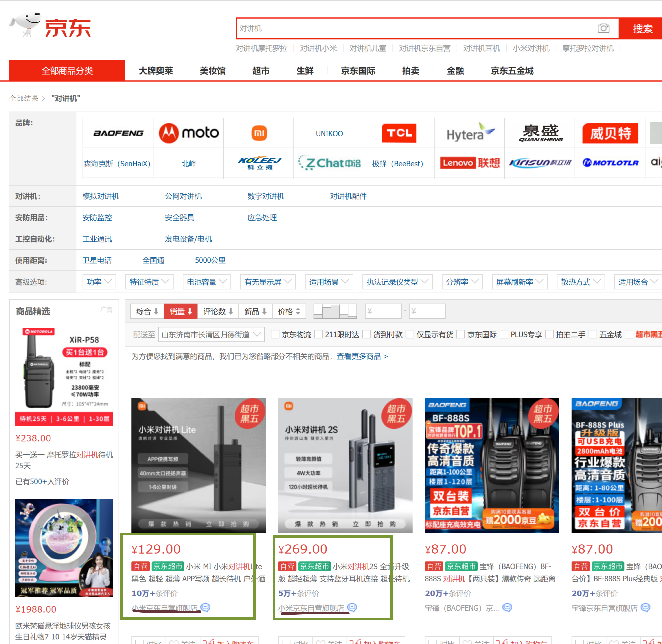662x644 pixels.
Task: Open chat icon for 小米对讲机2S store
Action: (x=352, y=607)
